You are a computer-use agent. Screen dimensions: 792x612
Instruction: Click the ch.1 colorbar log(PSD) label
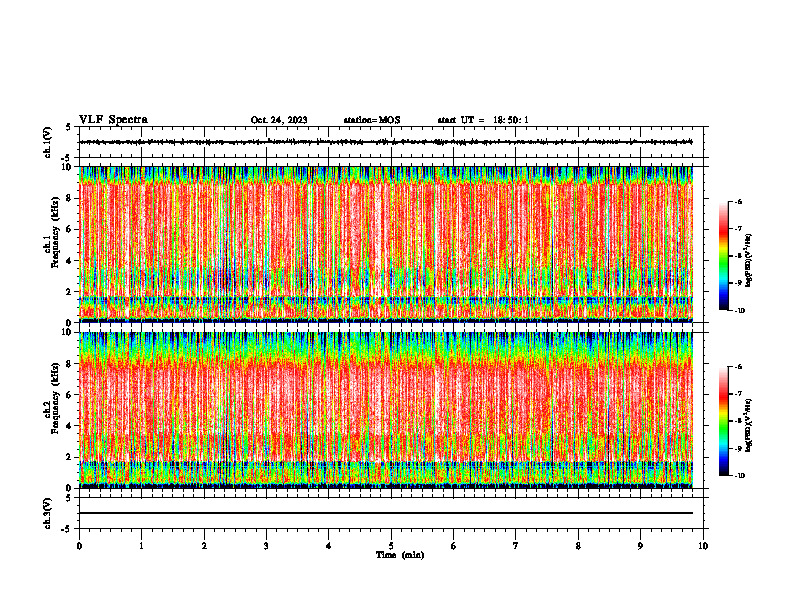(x=749, y=261)
